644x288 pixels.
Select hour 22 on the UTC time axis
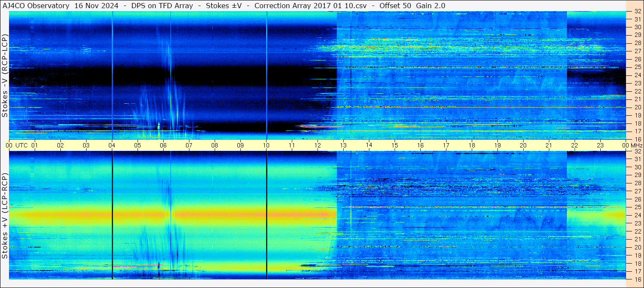(575, 145)
